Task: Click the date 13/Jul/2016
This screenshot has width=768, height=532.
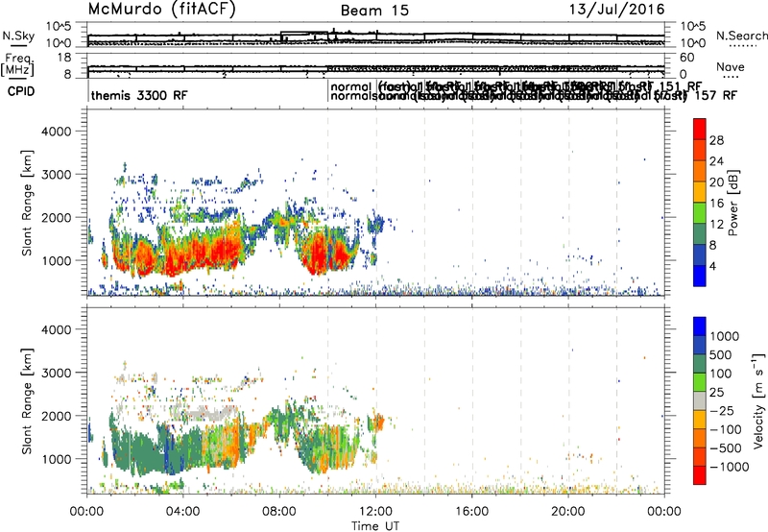Action: tap(616, 10)
